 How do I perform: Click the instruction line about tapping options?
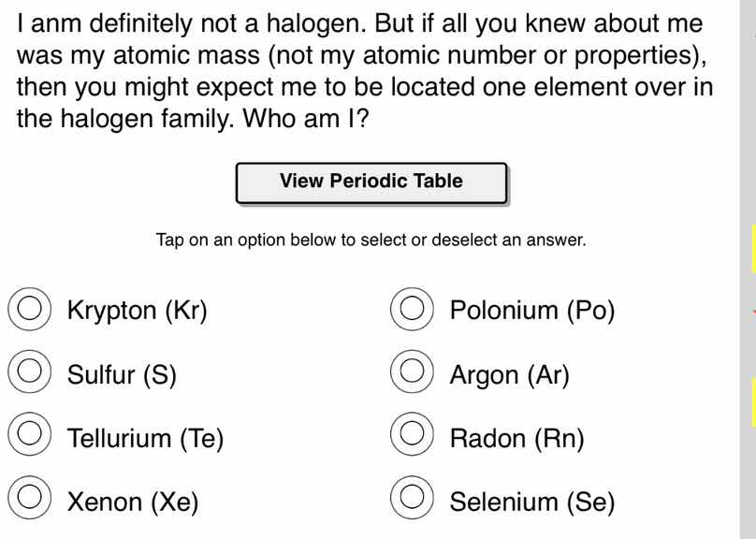tap(371, 240)
